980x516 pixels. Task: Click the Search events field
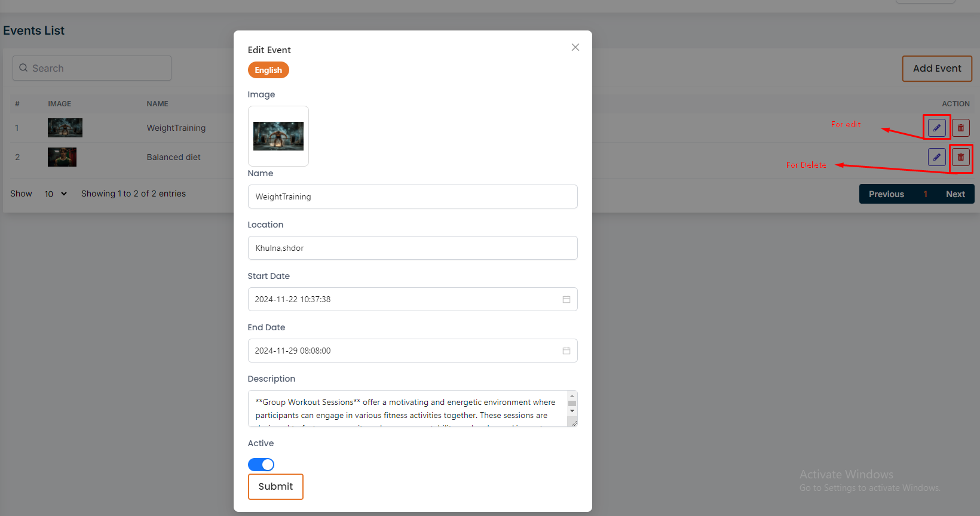pyautogui.click(x=92, y=68)
